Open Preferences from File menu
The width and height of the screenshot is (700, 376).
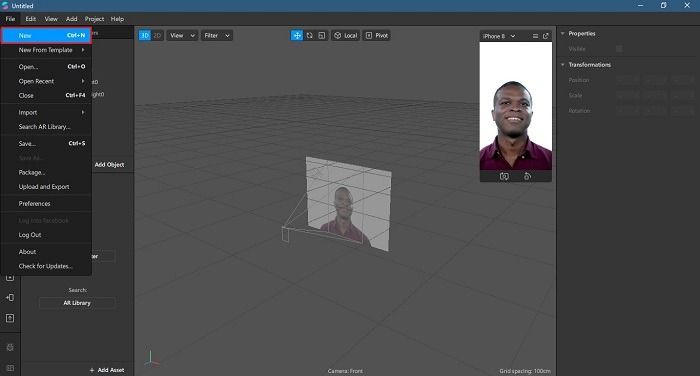pyautogui.click(x=46, y=204)
